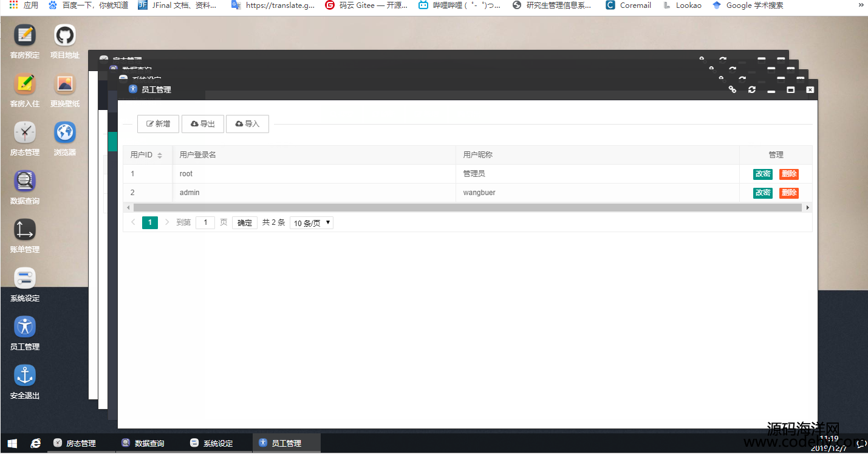Open the Lookao bookmark
868x454 pixels.
point(682,5)
